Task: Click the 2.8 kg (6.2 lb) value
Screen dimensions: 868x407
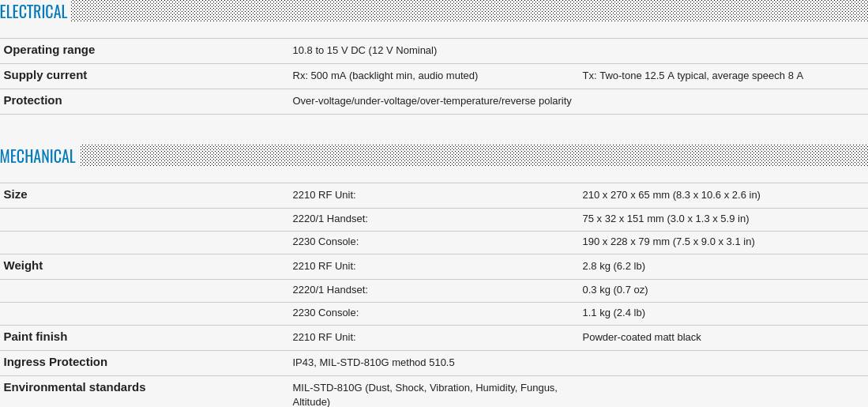Action: pyautogui.click(x=614, y=266)
